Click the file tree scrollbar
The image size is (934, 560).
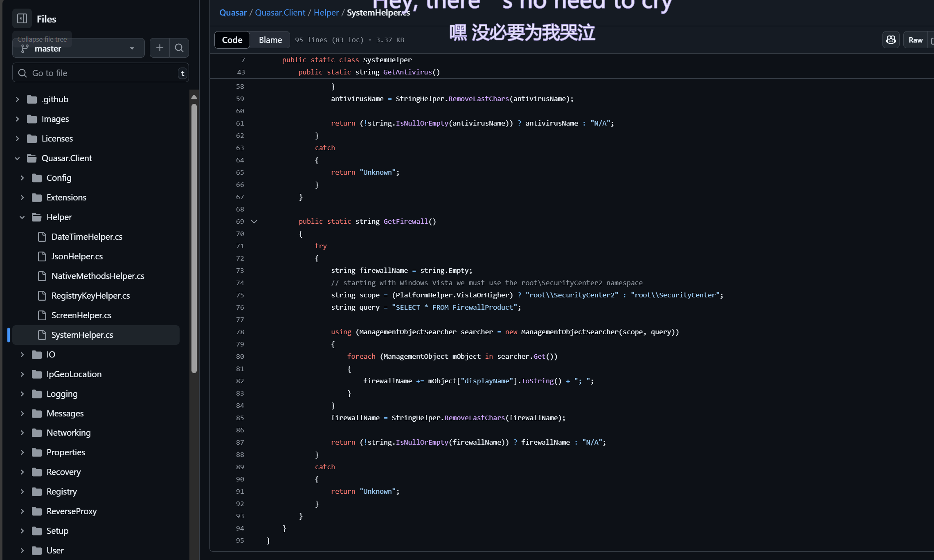(194, 237)
